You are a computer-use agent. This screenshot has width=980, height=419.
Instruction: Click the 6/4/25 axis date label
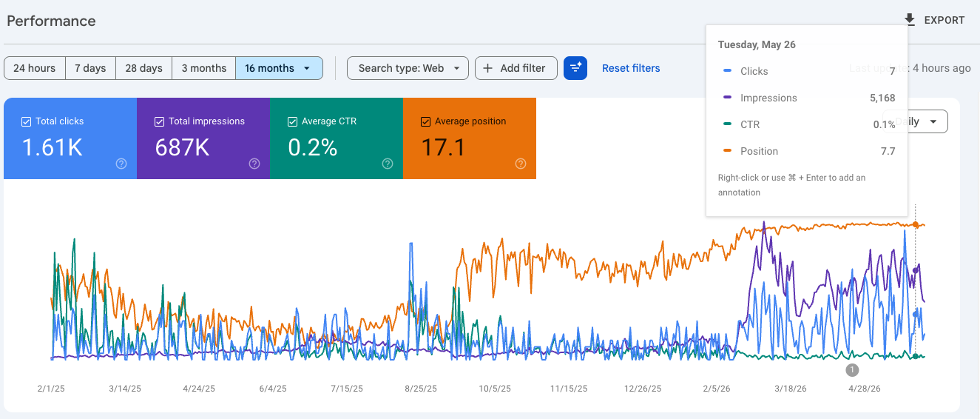273,388
